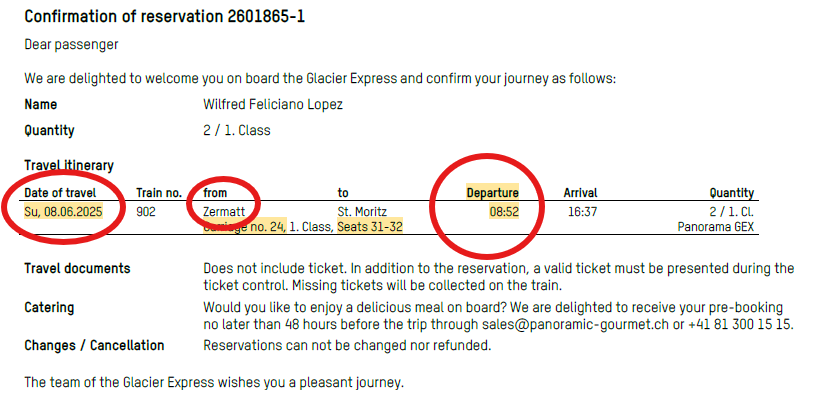Screen dimensions: 825x401
Task: Click train number 902
Action: (x=146, y=212)
